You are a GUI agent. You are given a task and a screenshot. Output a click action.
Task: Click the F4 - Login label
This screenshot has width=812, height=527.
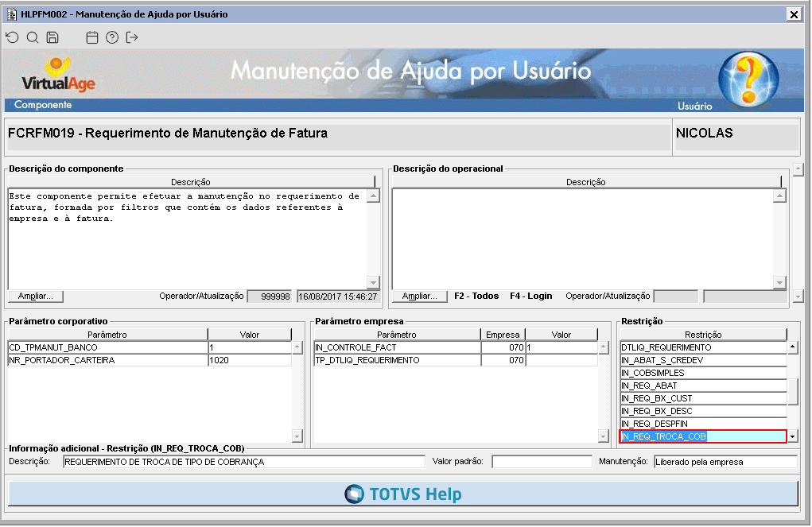click(530, 296)
